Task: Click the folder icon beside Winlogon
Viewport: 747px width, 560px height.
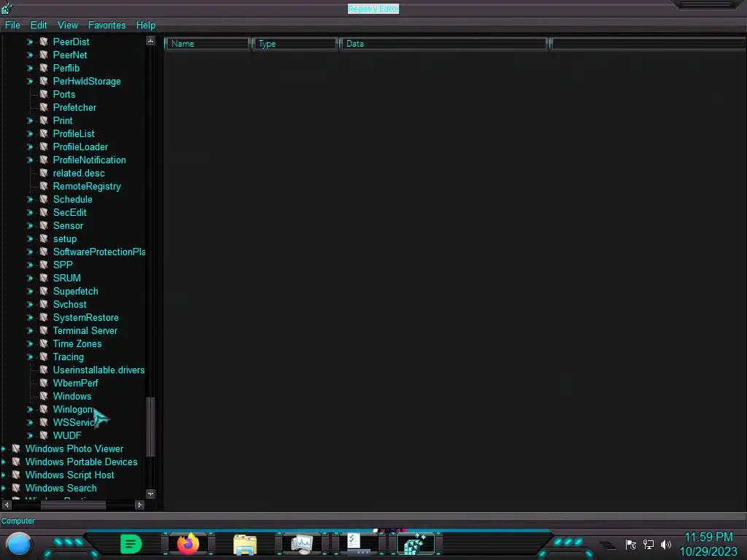Action: point(44,409)
